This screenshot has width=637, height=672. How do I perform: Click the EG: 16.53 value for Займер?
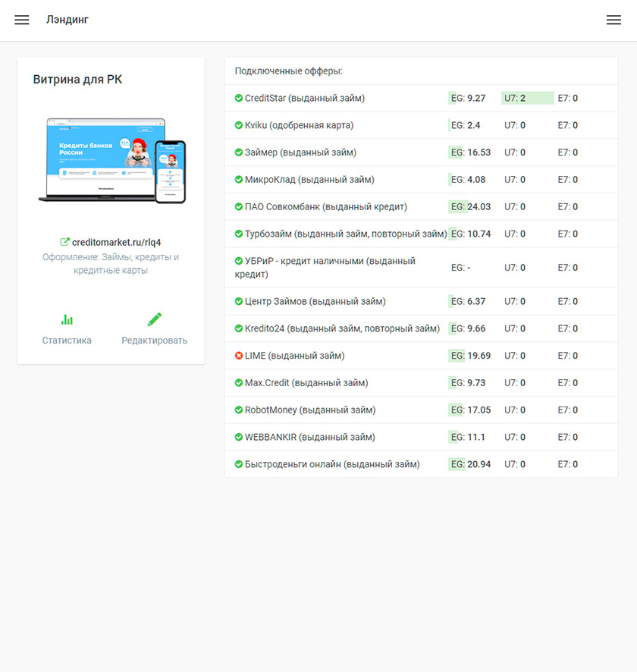coord(471,152)
